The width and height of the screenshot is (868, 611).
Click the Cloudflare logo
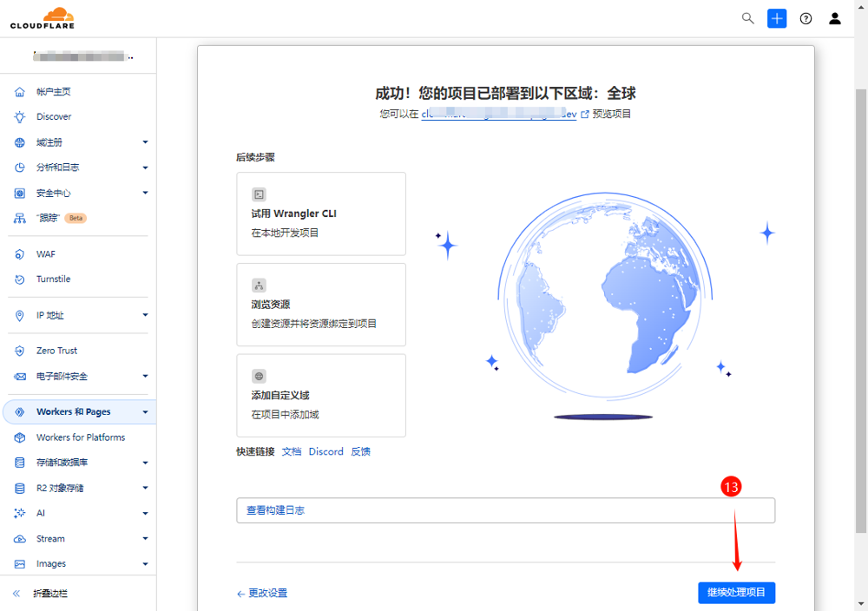pyautogui.click(x=43, y=18)
